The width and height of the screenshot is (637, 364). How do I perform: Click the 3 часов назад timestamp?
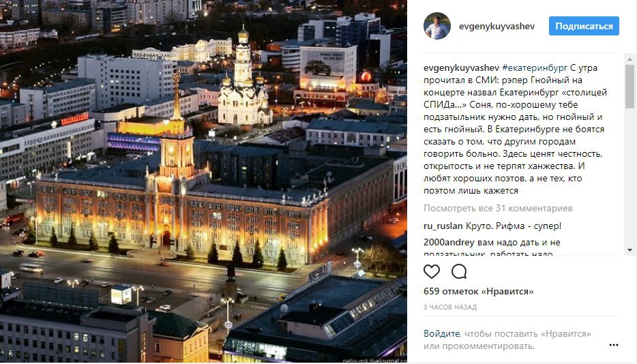(450, 307)
